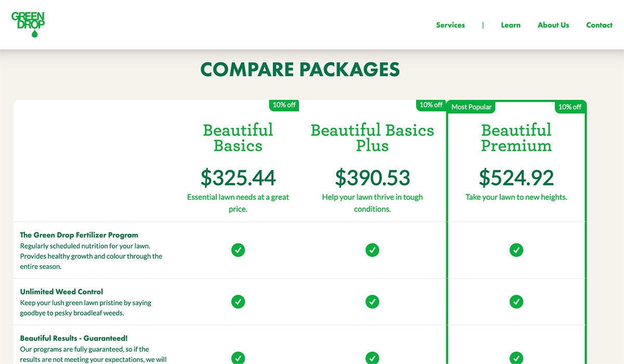Click Weed Control checkmark for Beautiful Premium
The width and height of the screenshot is (624, 364).
tap(516, 302)
